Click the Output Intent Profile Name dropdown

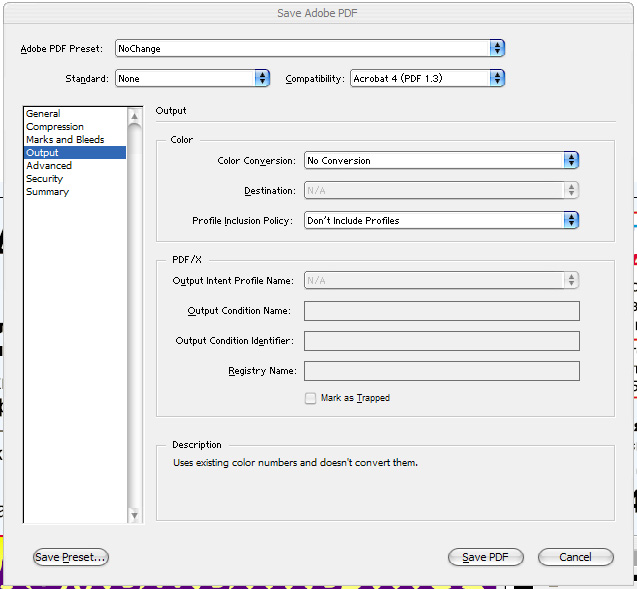point(441,280)
